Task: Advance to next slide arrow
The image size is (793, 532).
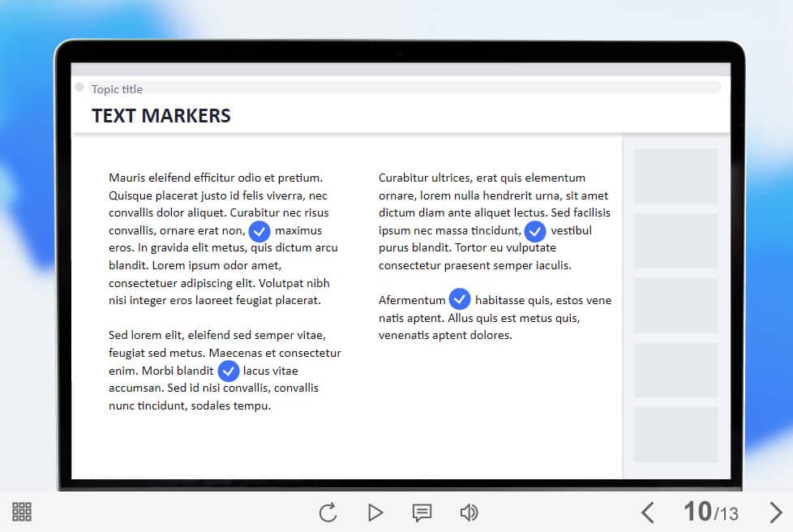Action: click(775, 513)
